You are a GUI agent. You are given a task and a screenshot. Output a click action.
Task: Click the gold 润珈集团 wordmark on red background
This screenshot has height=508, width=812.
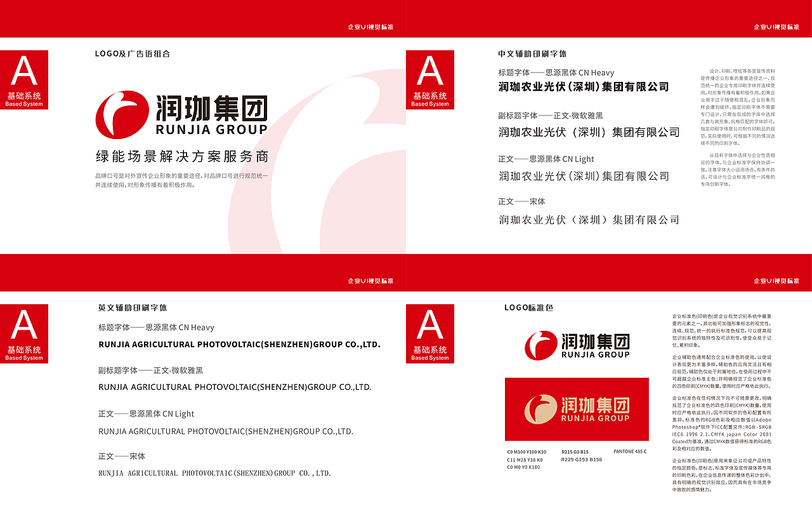pos(595,404)
